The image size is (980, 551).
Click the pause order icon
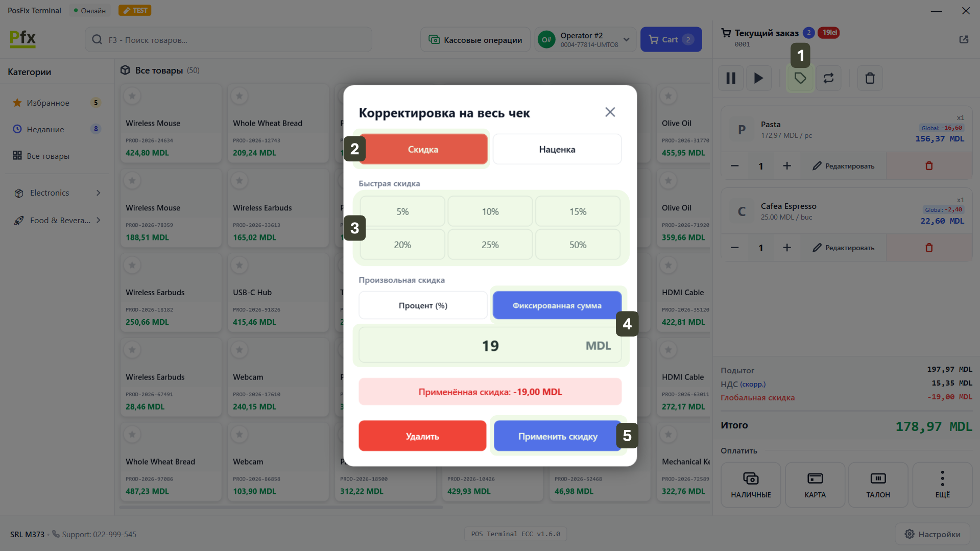[x=731, y=78]
